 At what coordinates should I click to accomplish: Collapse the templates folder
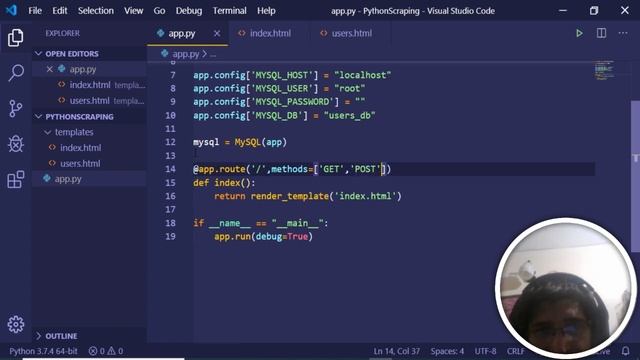point(48,132)
